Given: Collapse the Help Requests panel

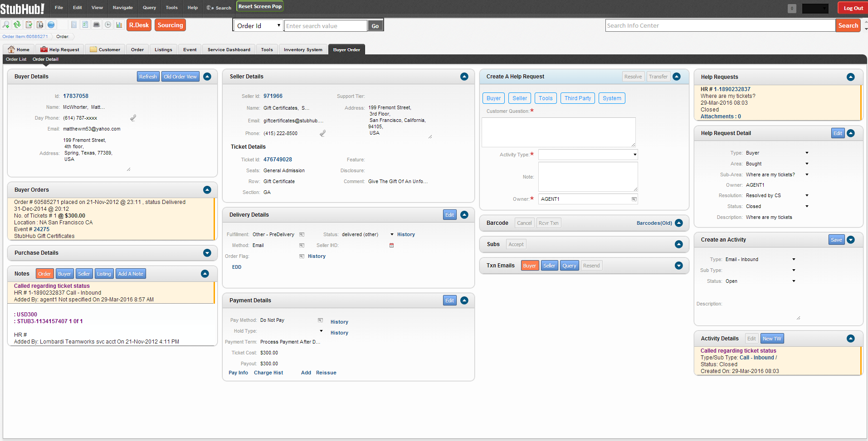Looking at the screenshot, I should [x=851, y=77].
